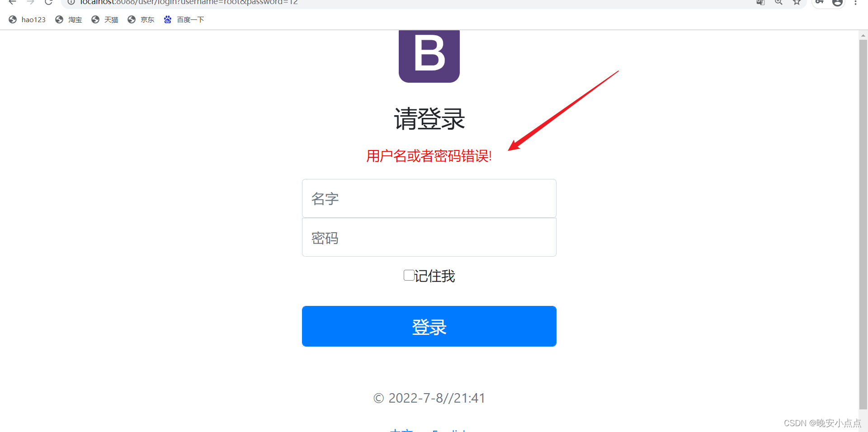Open the 京东 bookmark

[141, 19]
